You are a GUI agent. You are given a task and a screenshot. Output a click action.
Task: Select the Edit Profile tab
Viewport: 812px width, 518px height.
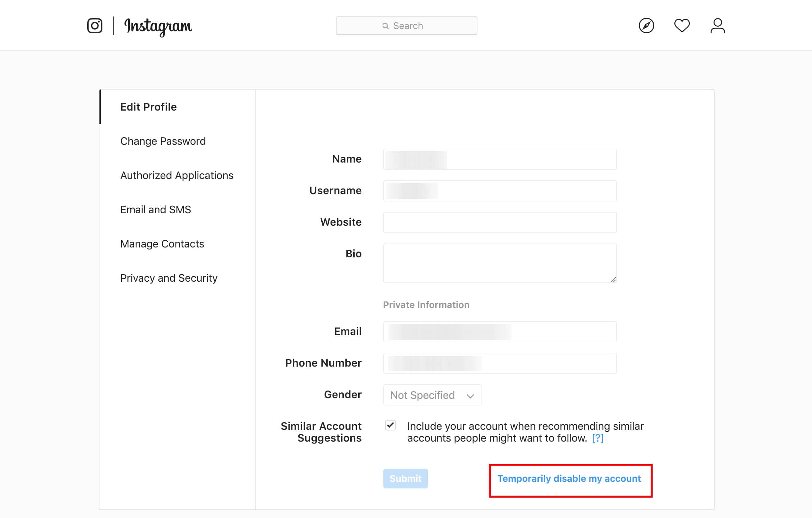[x=149, y=107]
